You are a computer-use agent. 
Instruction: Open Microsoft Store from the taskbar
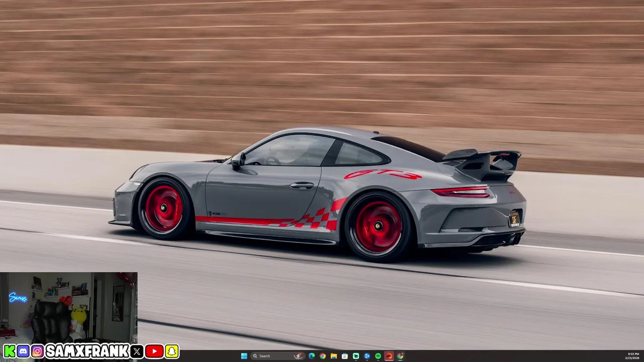pyautogui.click(x=345, y=356)
